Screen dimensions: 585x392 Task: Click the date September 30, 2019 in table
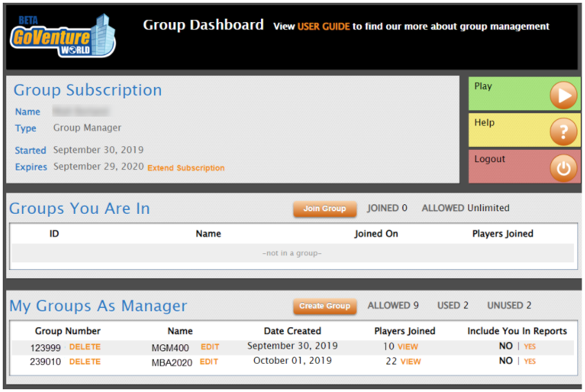[x=293, y=346]
